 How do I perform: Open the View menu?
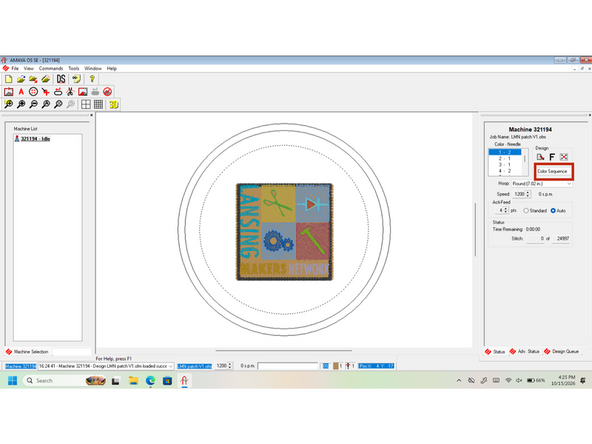tap(29, 68)
